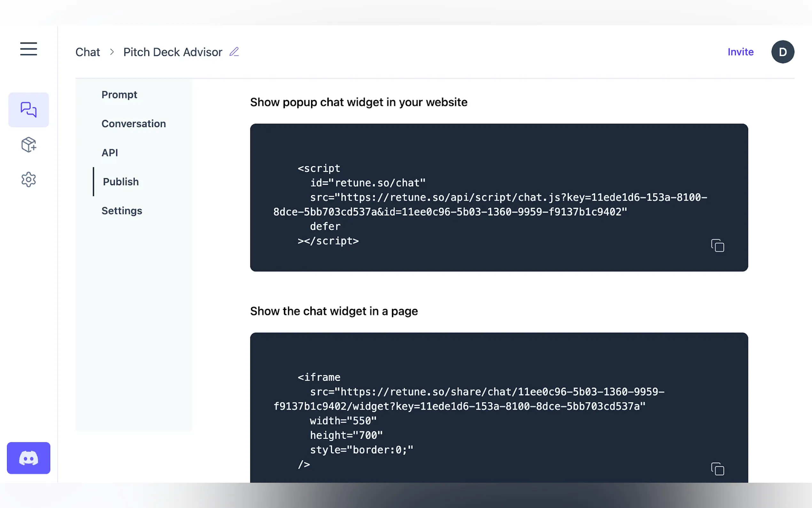Open the hamburger menu
This screenshot has width=812, height=508.
click(x=28, y=49)
